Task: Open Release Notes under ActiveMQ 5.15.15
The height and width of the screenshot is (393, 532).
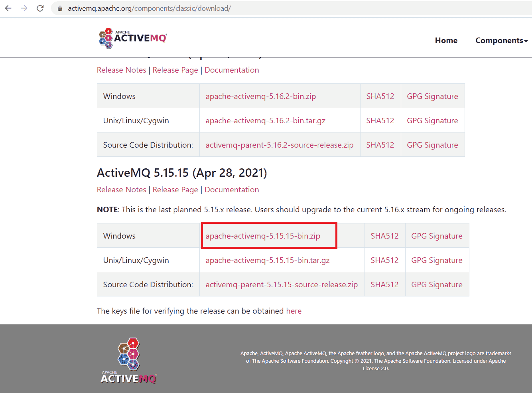Action: [x=122, y=190]
